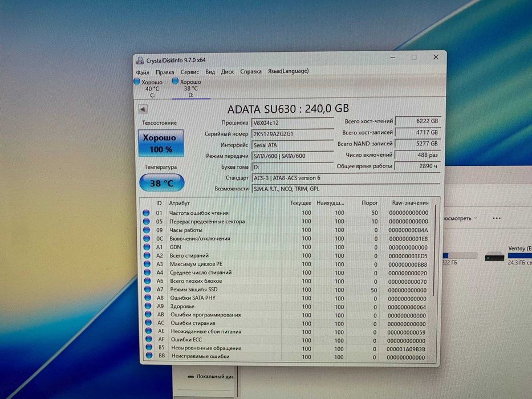Open the Сервис menu
This screenshot has height=399, width=532.
click(190, 72)
